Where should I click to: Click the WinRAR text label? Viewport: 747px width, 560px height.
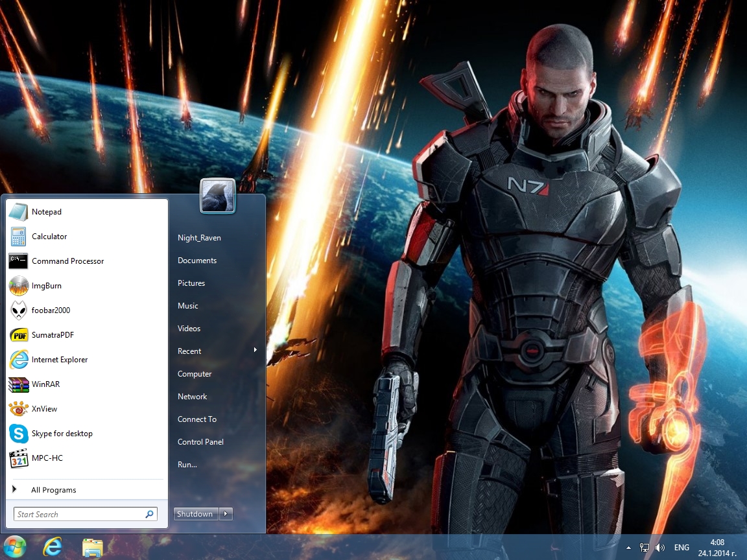(46, 384)
